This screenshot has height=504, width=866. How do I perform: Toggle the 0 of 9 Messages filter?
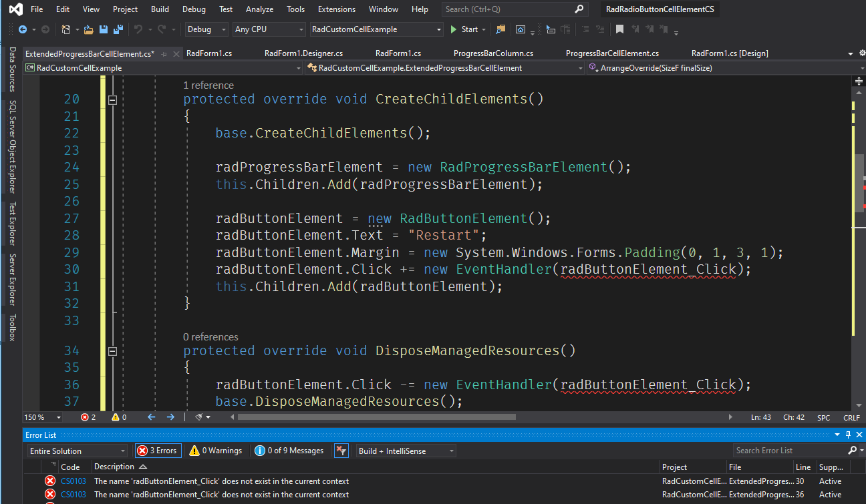289,451
